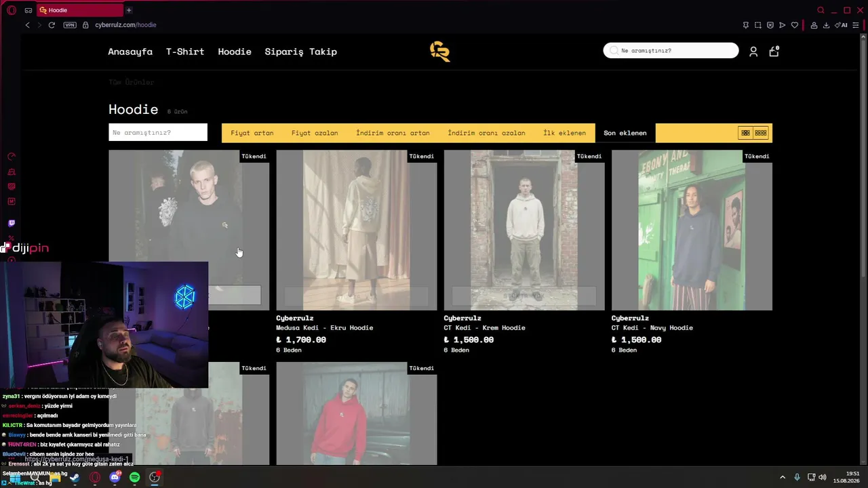Open the user account icon
Screen dimensions: 868x488
tap(753, 52)
